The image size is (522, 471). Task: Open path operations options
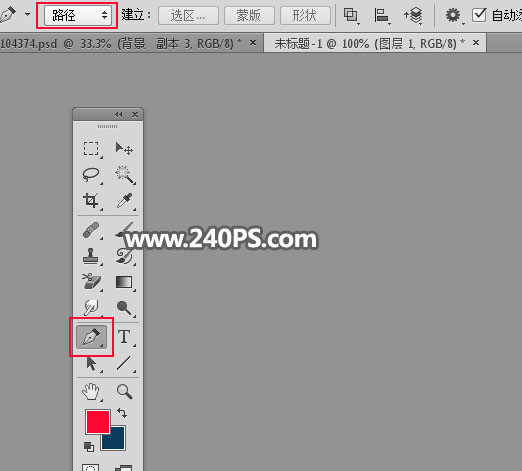pyautogui.click(x=351, y=15)
